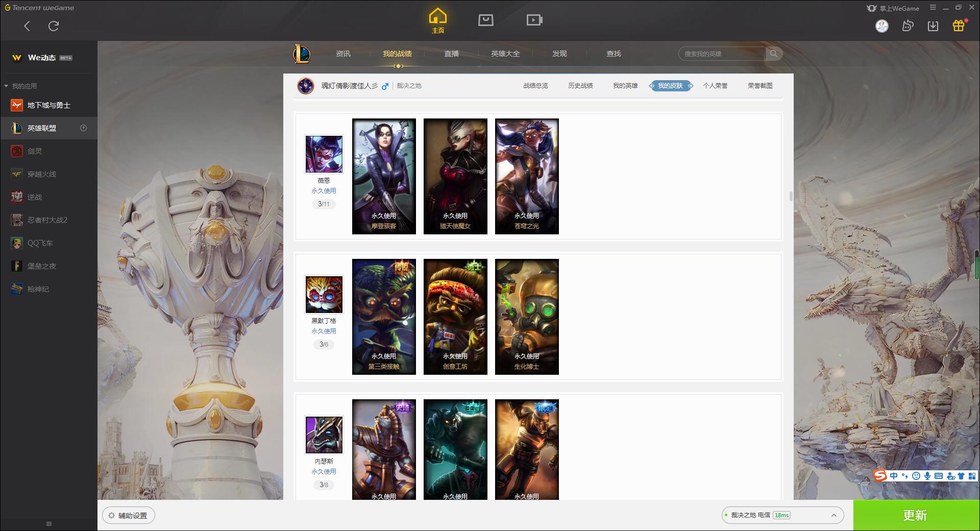The height and width of the screenshot is (531, 980).
Task: Open the 英雄大全 tab
Action: (505, 54)
